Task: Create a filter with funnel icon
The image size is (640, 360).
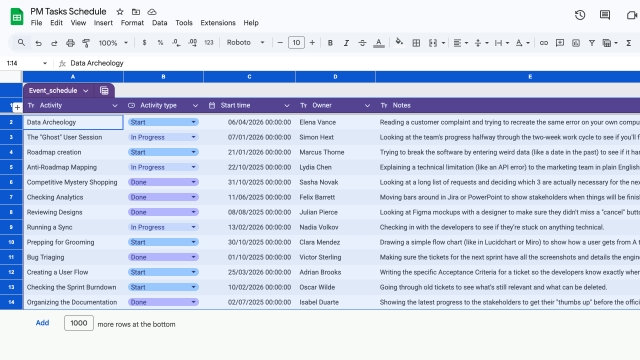Action: click(x=591, y=43)
